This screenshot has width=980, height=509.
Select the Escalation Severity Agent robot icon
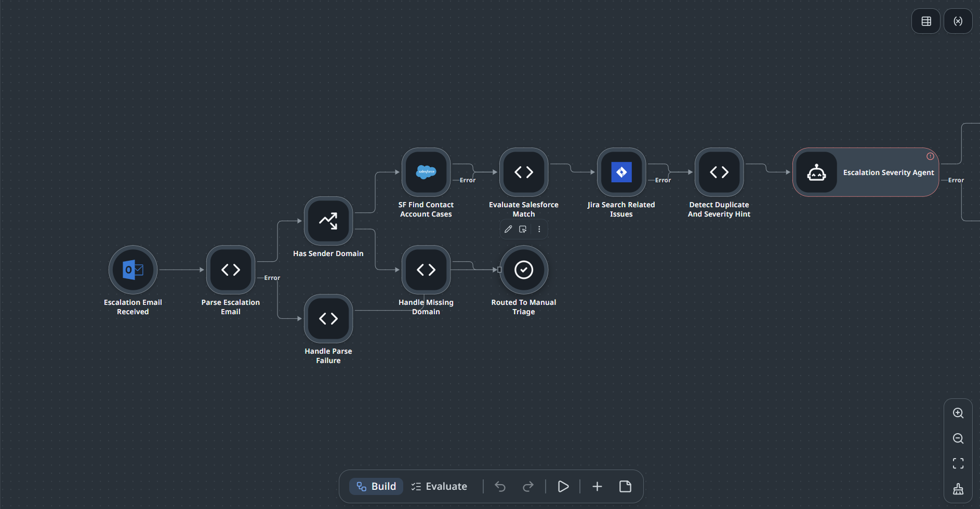(x=817, y=172)
